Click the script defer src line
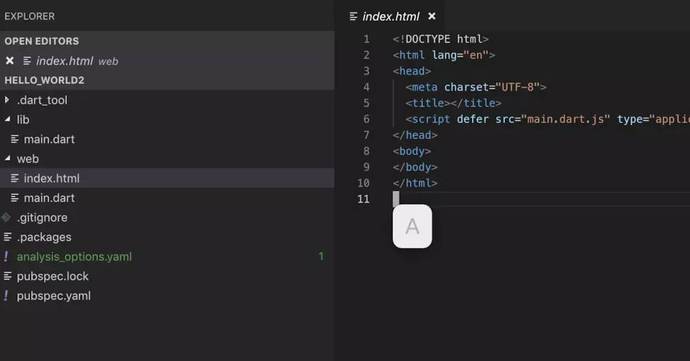The height and width of the screenshot is (361, 690). [547, 119]
